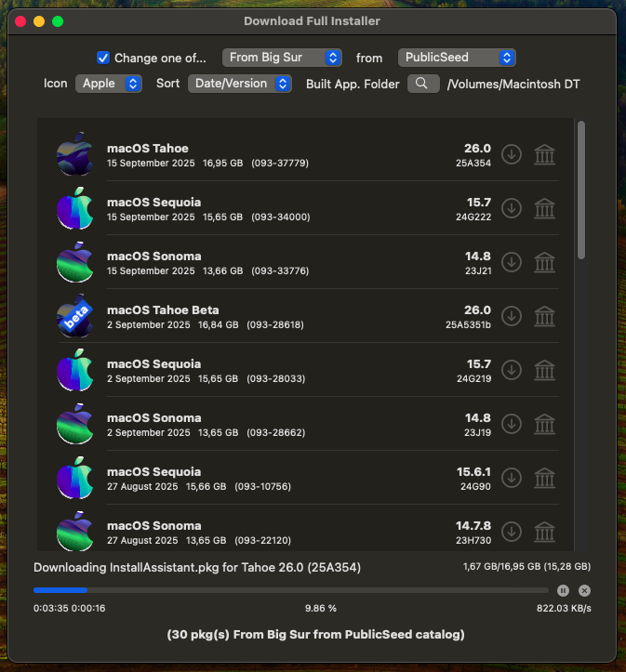Screen dimensions: 626x672
Task: Download macOS Tahoe Beta 25A5351b
Action: [x=512, y=316]
